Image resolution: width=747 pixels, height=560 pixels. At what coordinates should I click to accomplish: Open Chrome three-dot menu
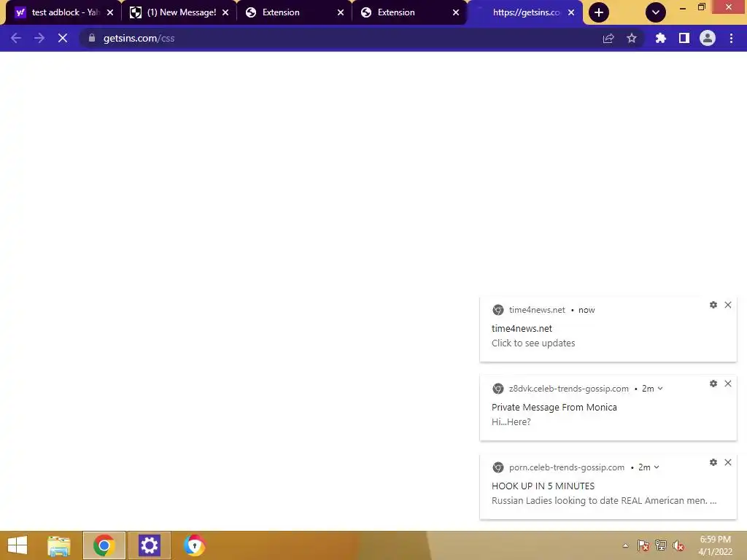(x=731, y=38)
